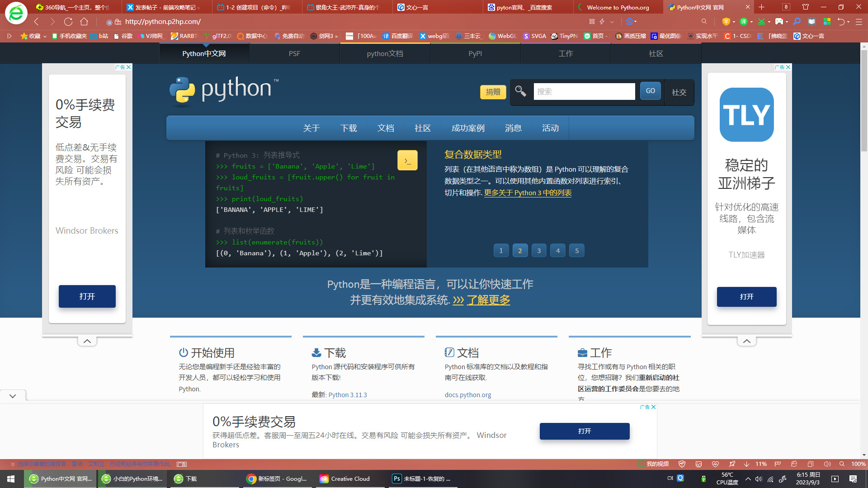868x488 pixels.
Task: Click the heart health icon in status bar
Action: pos(715,464)
